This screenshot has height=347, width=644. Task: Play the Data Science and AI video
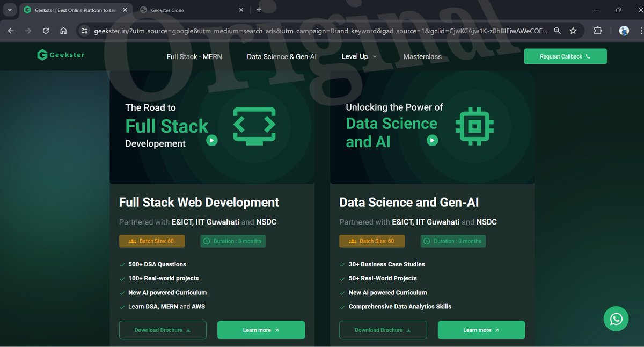[432, 140]
